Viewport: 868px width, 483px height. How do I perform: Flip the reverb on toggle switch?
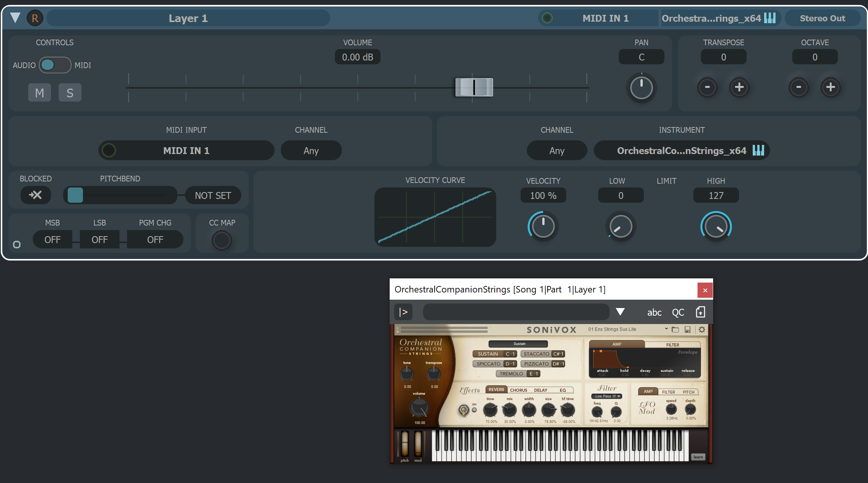coord(463,410)
